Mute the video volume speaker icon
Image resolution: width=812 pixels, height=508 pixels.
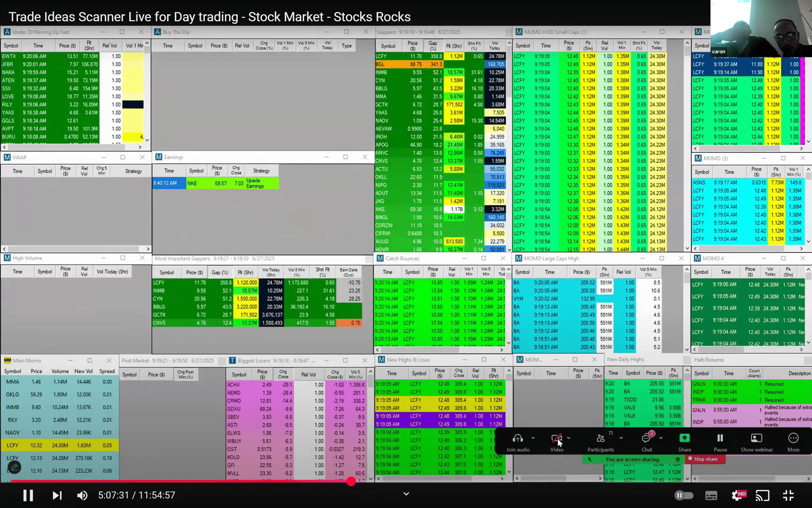coord(82,495)
